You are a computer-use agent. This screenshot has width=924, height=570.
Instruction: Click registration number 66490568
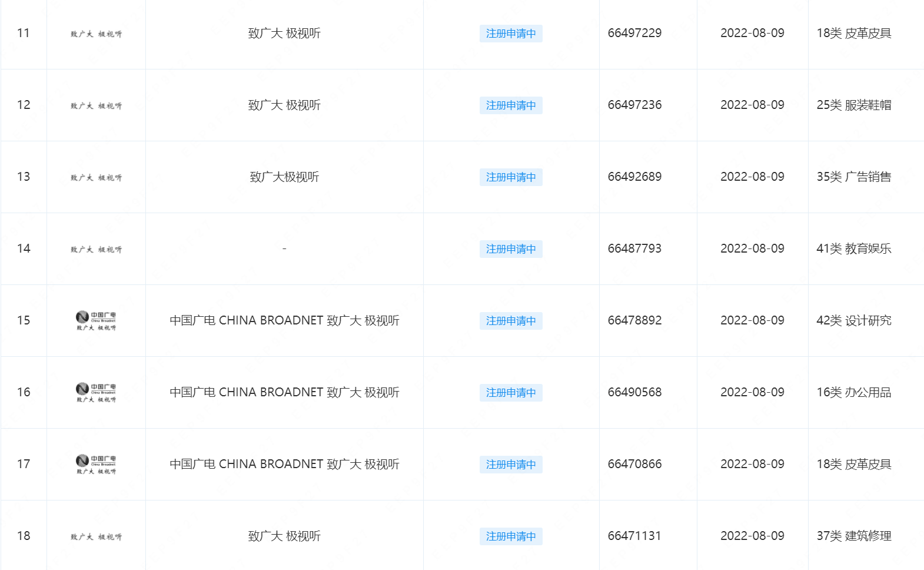tap(634, 392)
